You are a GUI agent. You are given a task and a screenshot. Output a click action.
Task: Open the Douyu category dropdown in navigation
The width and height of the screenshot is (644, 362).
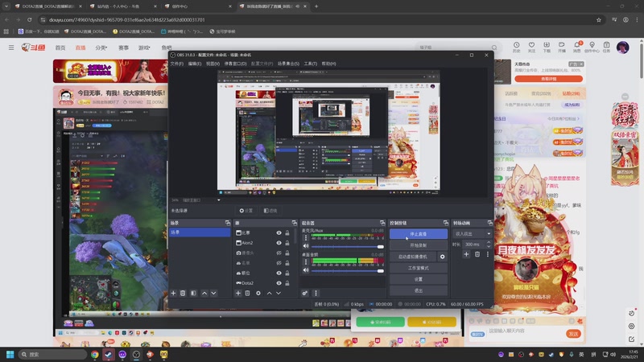pos(101,47)
